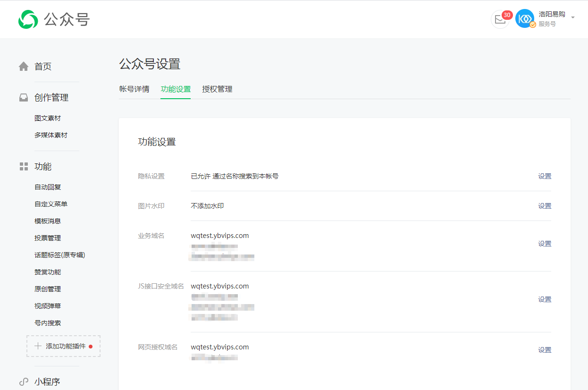Click the 功能 grid icon

point(24,167)
